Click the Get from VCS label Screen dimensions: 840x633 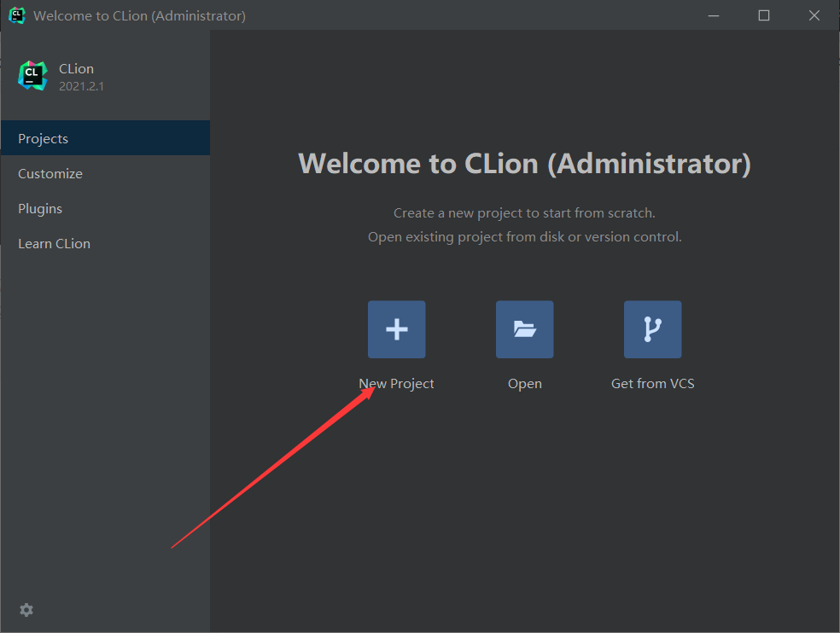coord(652,383)
